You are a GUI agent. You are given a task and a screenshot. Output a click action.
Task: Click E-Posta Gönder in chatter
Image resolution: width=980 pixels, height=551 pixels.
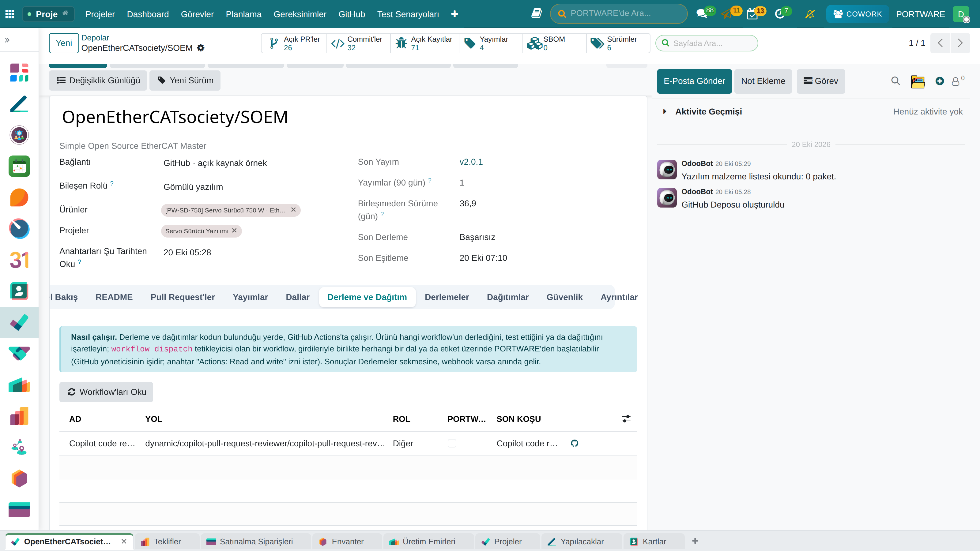click(694, 81)
